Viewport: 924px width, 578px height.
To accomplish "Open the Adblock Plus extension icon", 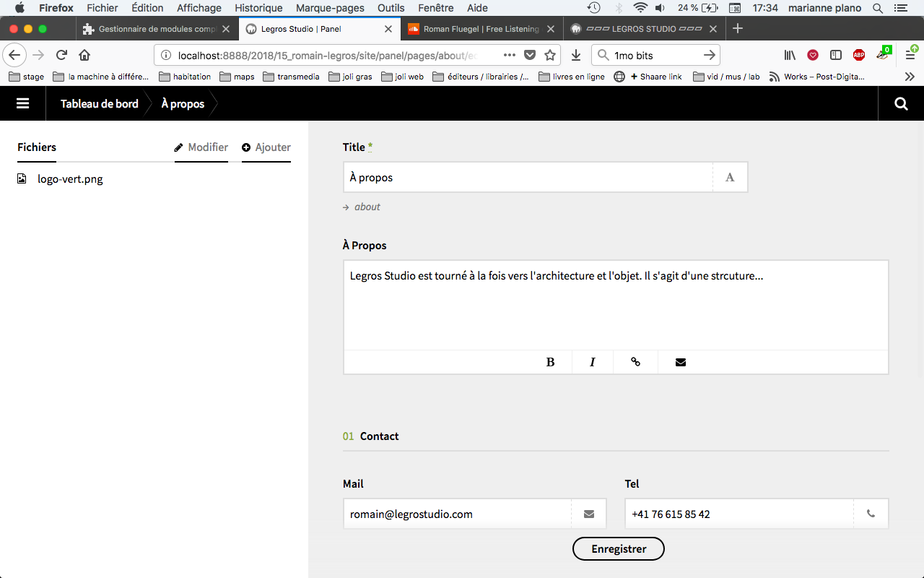I will (858, 55).
